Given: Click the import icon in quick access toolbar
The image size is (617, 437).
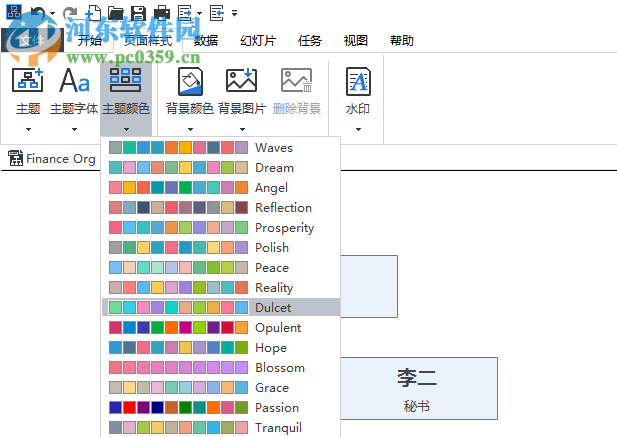Looking at the screenshot, I should pyautogui.click(x=217, y=13).
